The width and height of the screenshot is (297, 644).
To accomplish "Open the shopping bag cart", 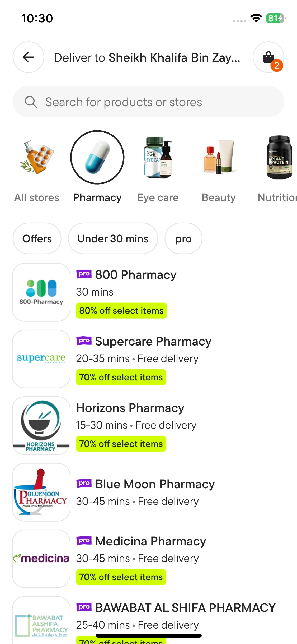I will pos(268,57).
